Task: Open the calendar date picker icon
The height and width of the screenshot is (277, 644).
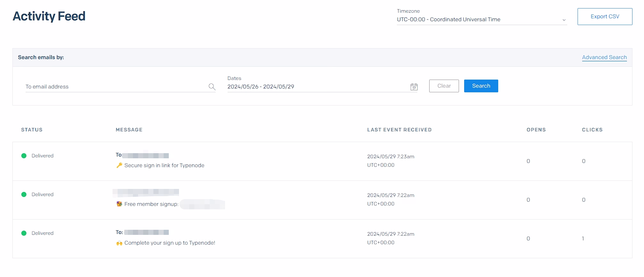Action: (x=414, y=87)
